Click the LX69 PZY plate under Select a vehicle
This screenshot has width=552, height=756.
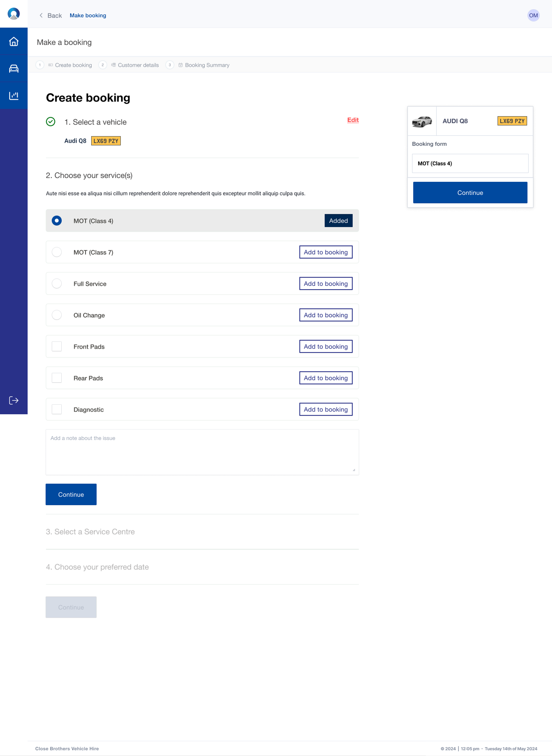(106, 141)
